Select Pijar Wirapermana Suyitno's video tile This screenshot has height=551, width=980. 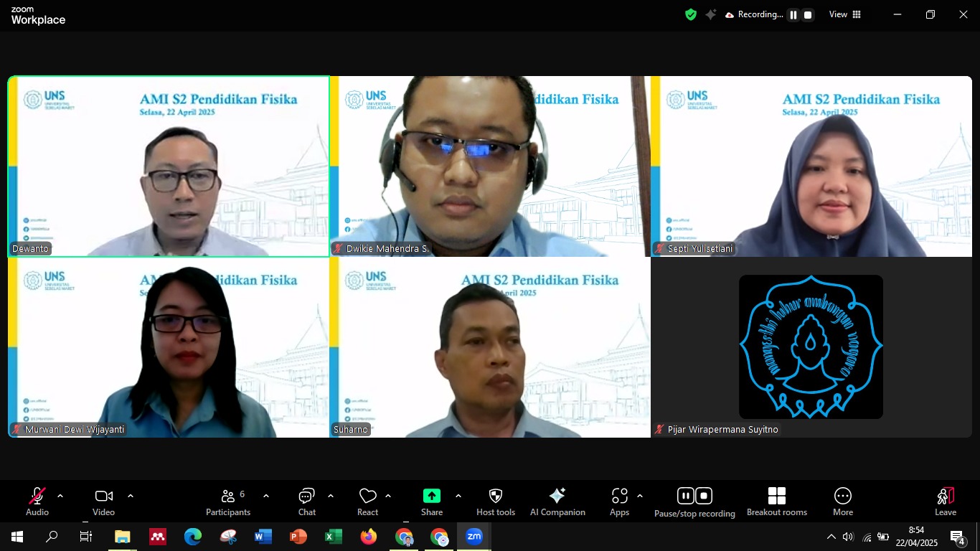(x=811, y=347)
